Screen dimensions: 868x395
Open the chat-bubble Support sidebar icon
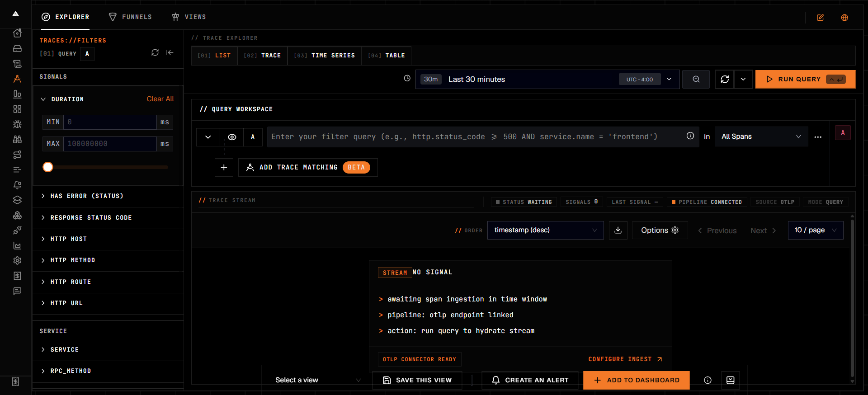[17, 291]
